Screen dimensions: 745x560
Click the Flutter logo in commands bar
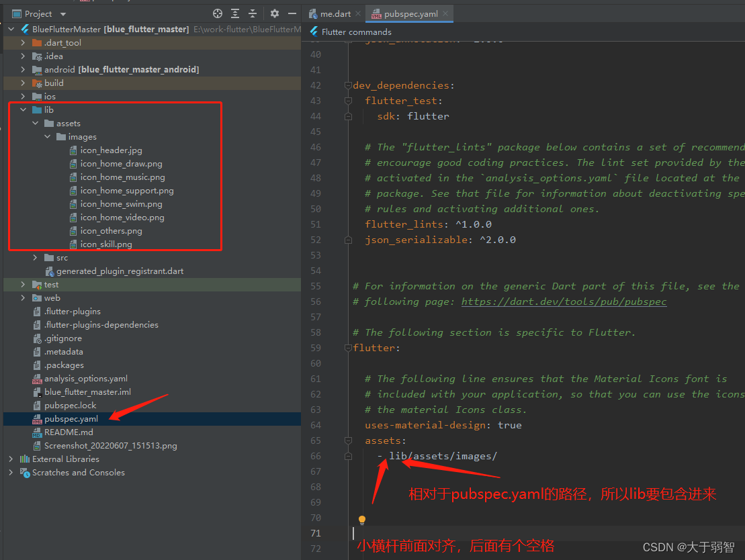coord(314,32)
